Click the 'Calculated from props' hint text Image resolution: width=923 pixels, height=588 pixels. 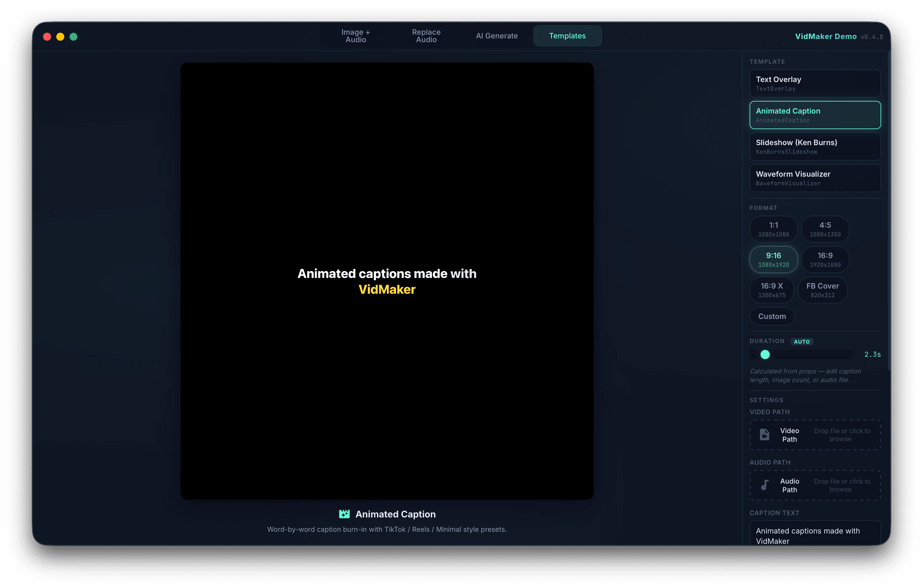pos(805,375)
